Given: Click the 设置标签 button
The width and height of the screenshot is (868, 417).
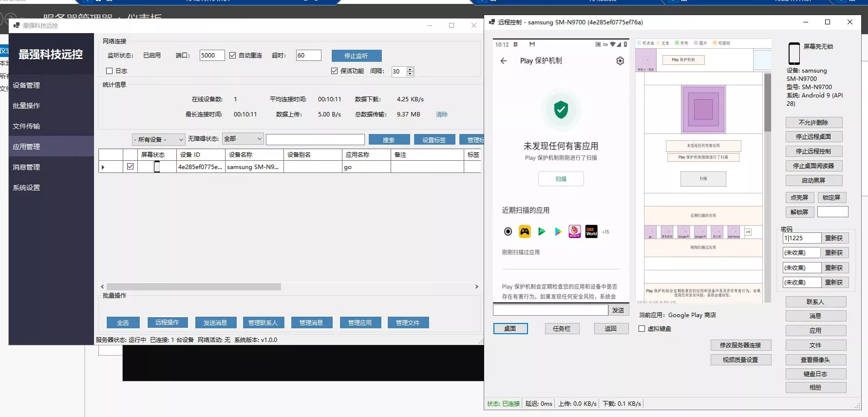Looking at the screenshot, I should click(434, 140).
